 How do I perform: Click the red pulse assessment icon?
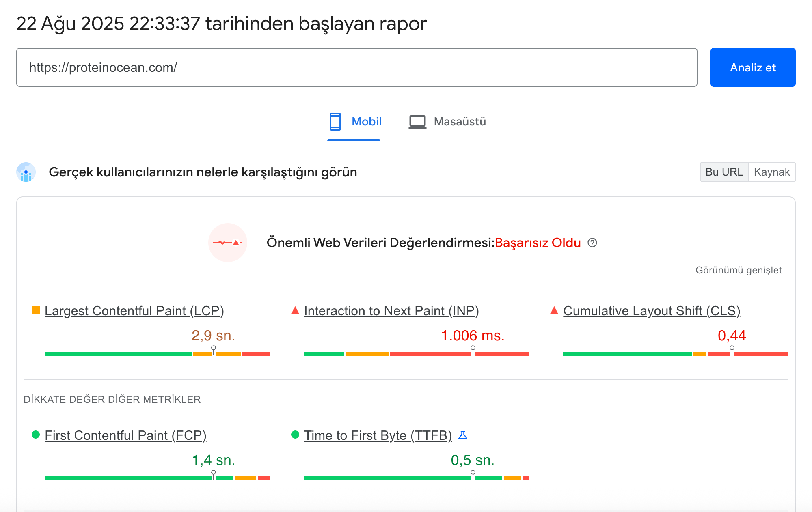tap(228, 243)
